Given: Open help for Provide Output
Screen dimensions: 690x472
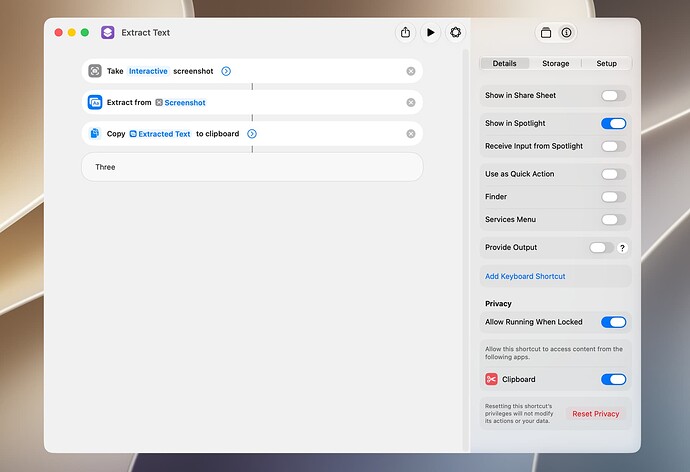Looking at the screenshot, I should tap(622, 248).
